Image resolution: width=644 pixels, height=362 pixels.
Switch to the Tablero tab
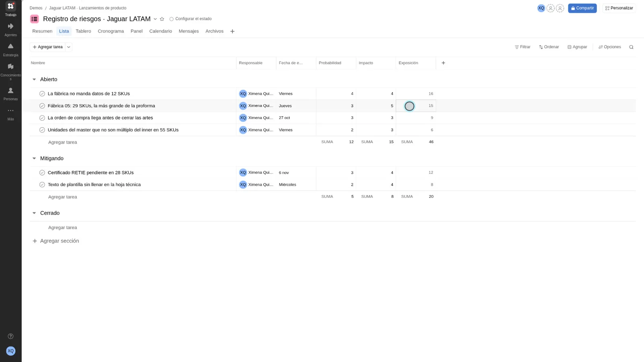point(83,31)
